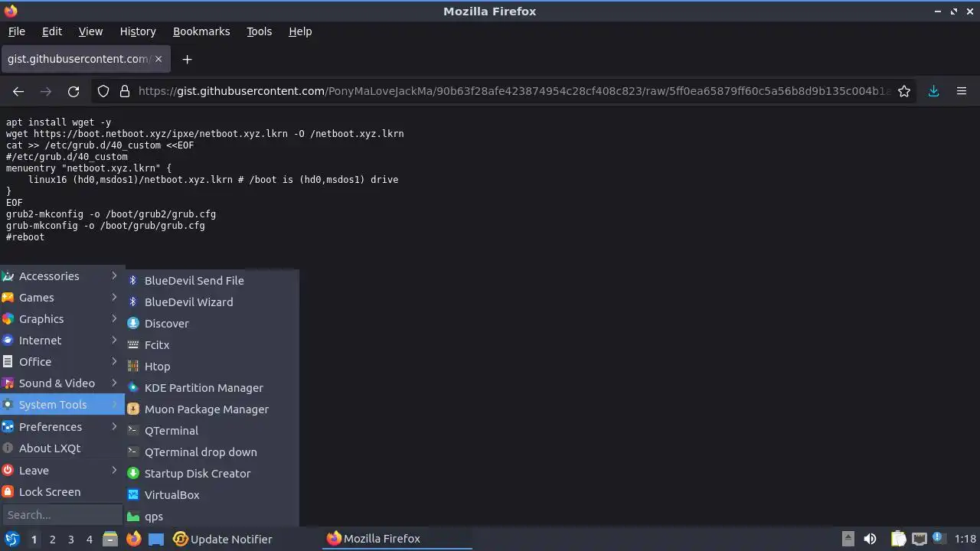Screen dimensions: 980x551
Task: Open the clipboard manager tray icon
Action: [899, 539]
